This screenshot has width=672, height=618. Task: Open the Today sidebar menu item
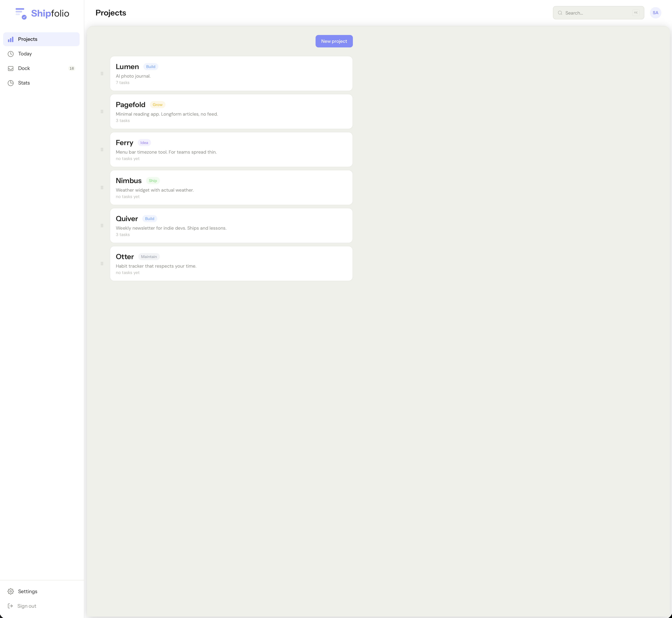point(25,54)
